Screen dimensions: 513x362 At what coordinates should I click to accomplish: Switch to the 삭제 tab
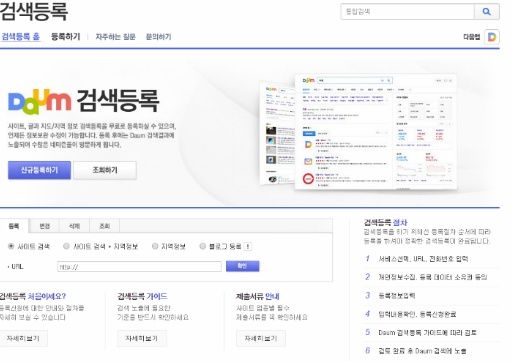coord(74,226)
